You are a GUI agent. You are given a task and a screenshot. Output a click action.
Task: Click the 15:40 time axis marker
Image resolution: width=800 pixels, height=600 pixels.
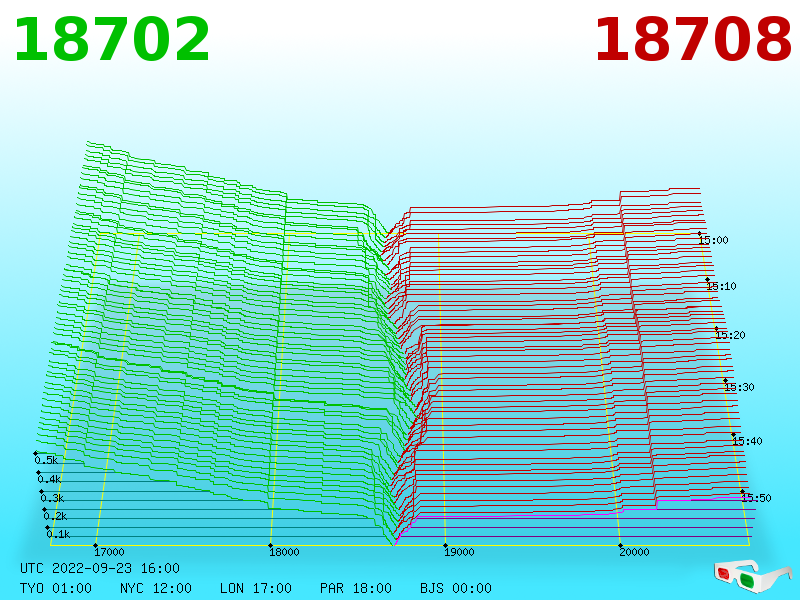click(747, 441)
